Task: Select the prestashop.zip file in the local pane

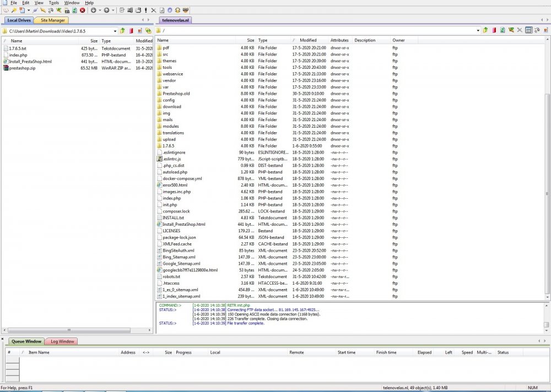Action: tap(23, 68)
